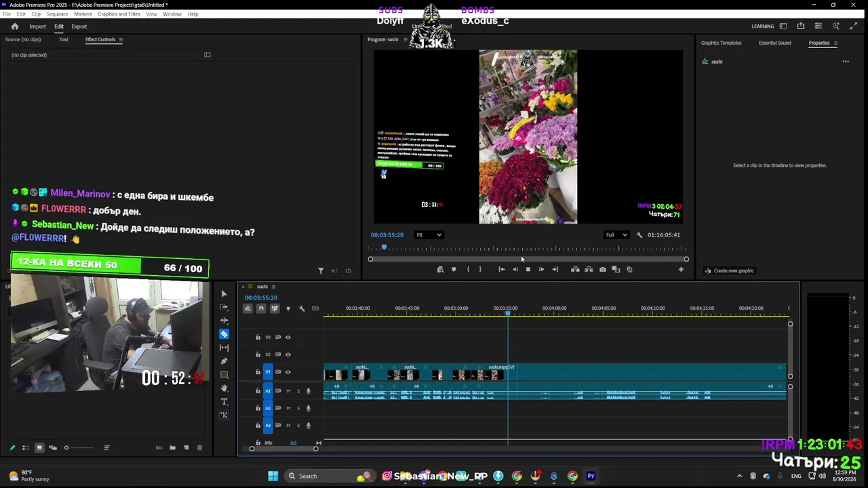868x488 pixels.
Task: Click the Program monitor zoom scroll bar
Action: pyautogui.click(x=528, y=259)
